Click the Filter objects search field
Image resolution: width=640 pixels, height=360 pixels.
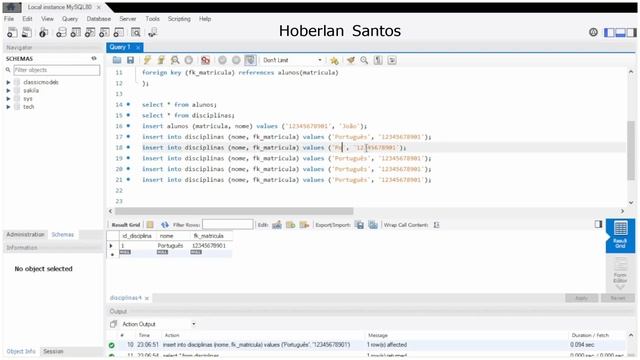point(57,70)
